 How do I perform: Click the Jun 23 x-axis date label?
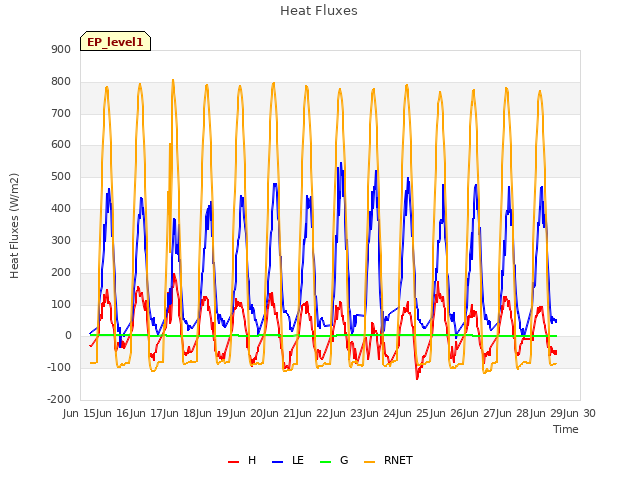click(344, 413)
